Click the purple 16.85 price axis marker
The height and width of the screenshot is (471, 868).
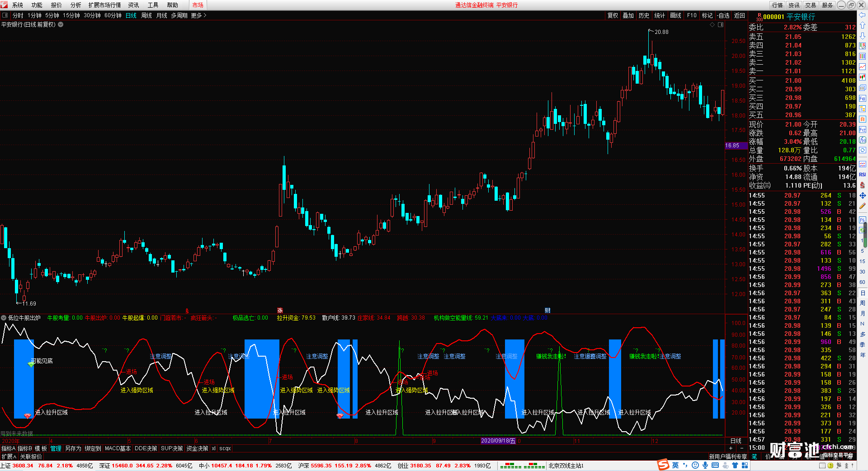tap(736, 146)
